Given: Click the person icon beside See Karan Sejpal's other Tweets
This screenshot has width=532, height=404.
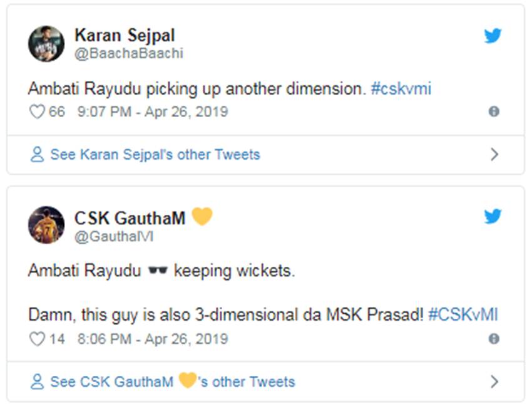Looking at the screenshot, I should click(37, 155).
